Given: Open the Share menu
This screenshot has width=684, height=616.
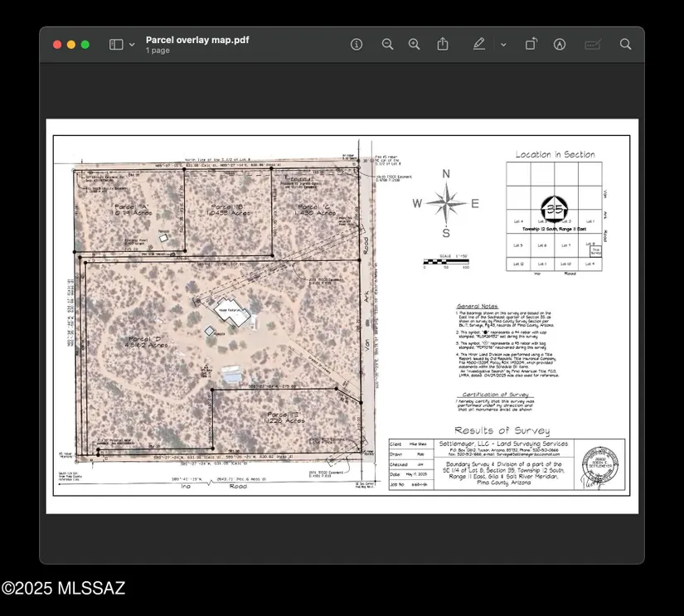Looking at the screenshot, I should [443, 45].
